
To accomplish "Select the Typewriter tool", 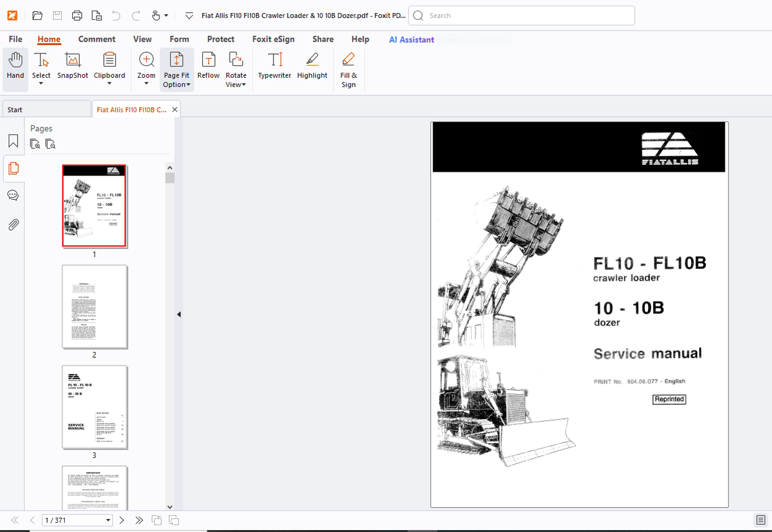I will pos(274,68).
